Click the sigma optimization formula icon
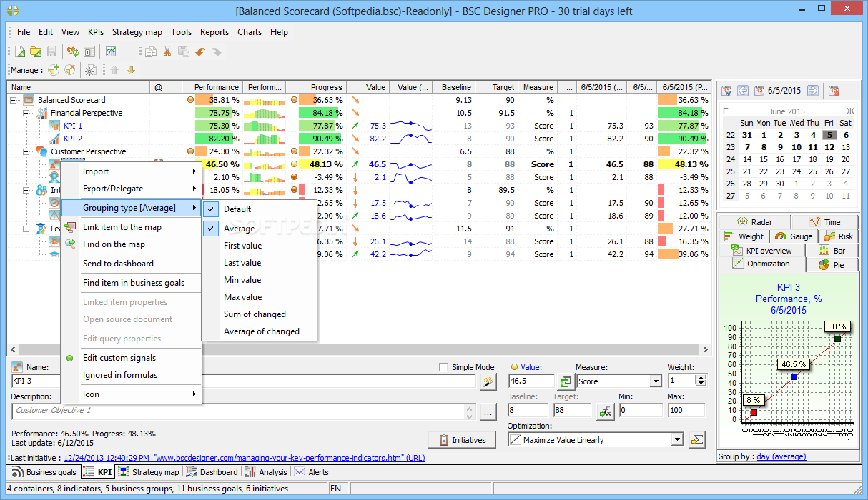Viewport: 868px width, 500px height. tap(697, 440)
